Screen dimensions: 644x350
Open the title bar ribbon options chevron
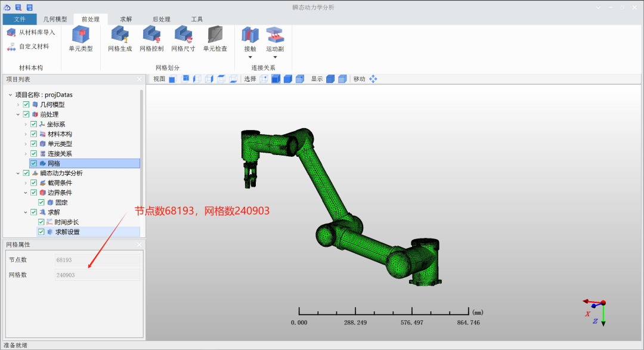(x=599, y=7)
